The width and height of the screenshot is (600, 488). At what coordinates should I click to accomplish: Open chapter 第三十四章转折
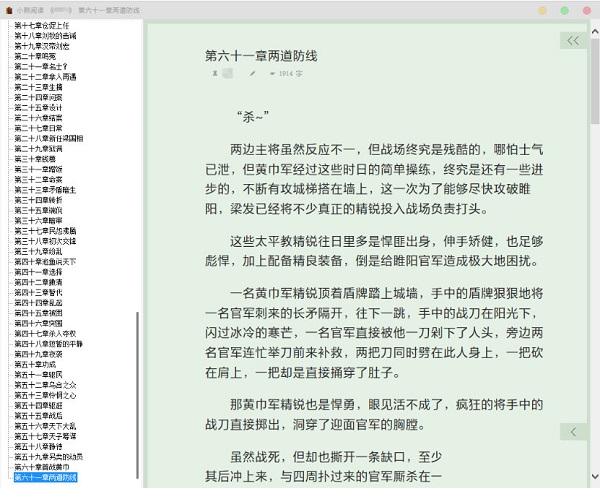click(x=38, y=200)
